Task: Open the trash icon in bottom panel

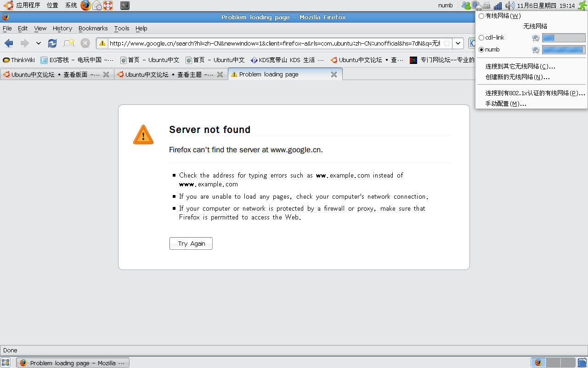Action: click(x=582, y=362)
